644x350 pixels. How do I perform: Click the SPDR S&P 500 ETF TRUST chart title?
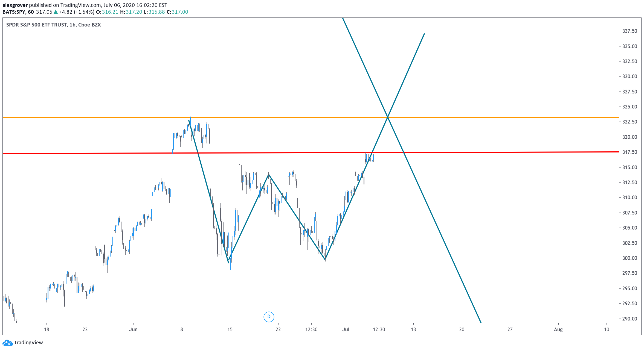coord(53,25)
